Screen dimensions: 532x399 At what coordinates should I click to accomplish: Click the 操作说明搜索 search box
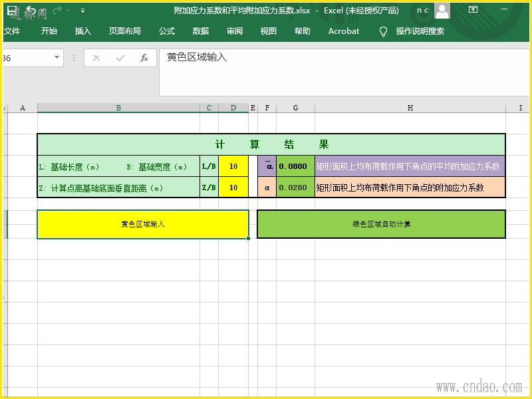pos(420,31)
